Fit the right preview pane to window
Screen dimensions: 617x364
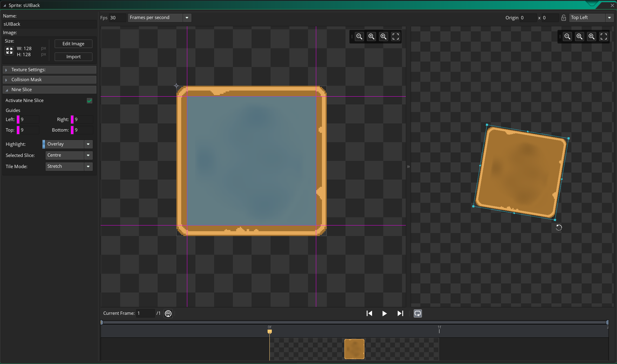click(x=604, y=37)
